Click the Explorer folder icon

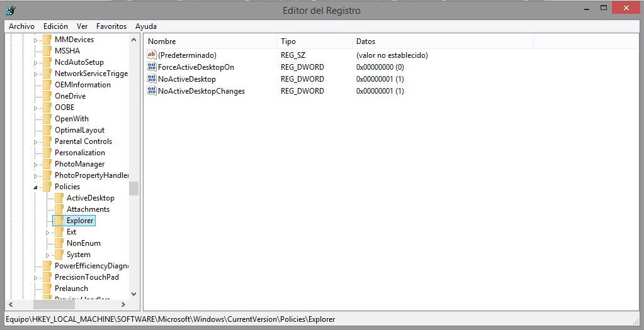(x=59, y=221)
